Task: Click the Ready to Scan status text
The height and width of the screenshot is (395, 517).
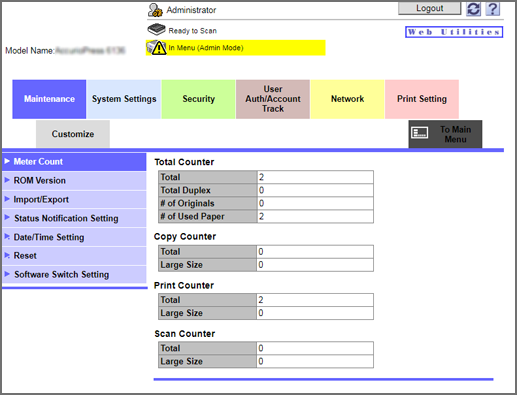Action: tap(192, 31)
